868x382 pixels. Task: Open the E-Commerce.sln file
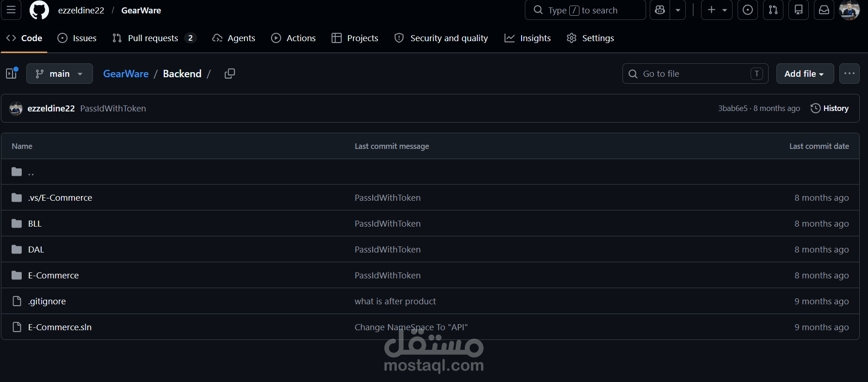pos(60,327)
